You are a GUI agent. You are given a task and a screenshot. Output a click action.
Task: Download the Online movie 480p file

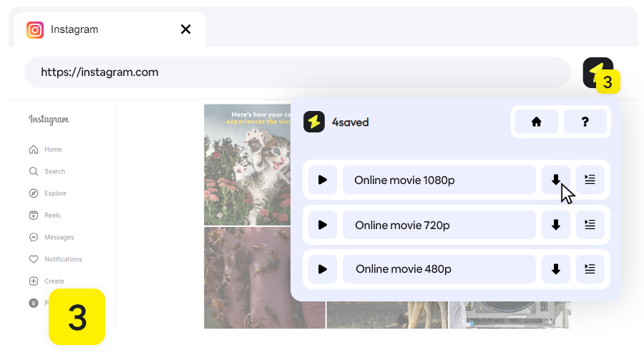[555, 269]
